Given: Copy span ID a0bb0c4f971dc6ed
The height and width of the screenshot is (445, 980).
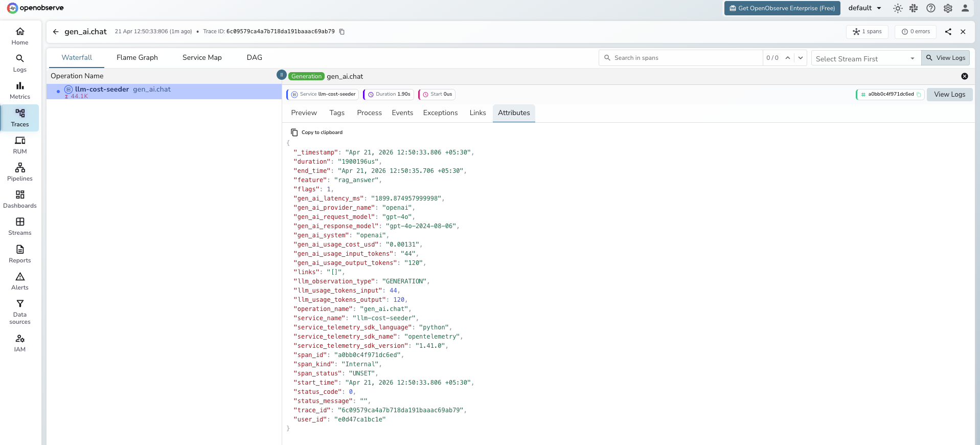Looking at the screenshot, I should [919, 95].
